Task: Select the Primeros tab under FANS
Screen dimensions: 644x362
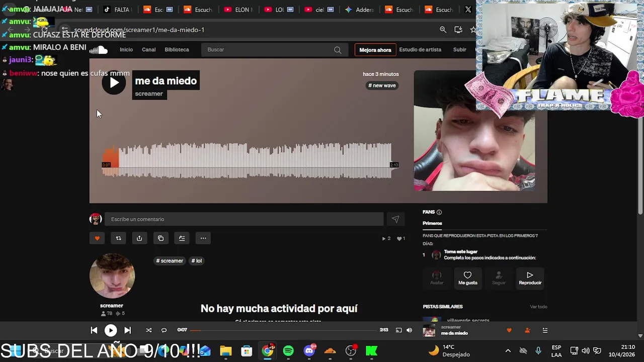Action: click(432, 223)
